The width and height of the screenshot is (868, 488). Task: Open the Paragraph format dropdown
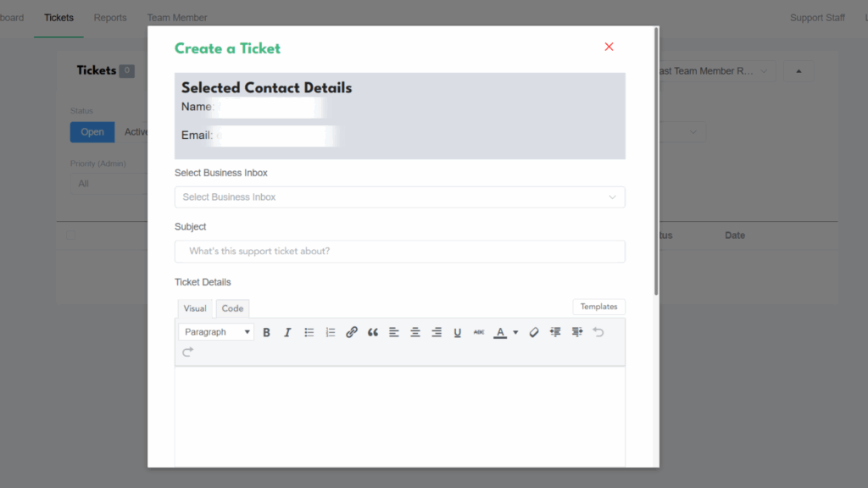pyautogui.click(x=216, y=332)
